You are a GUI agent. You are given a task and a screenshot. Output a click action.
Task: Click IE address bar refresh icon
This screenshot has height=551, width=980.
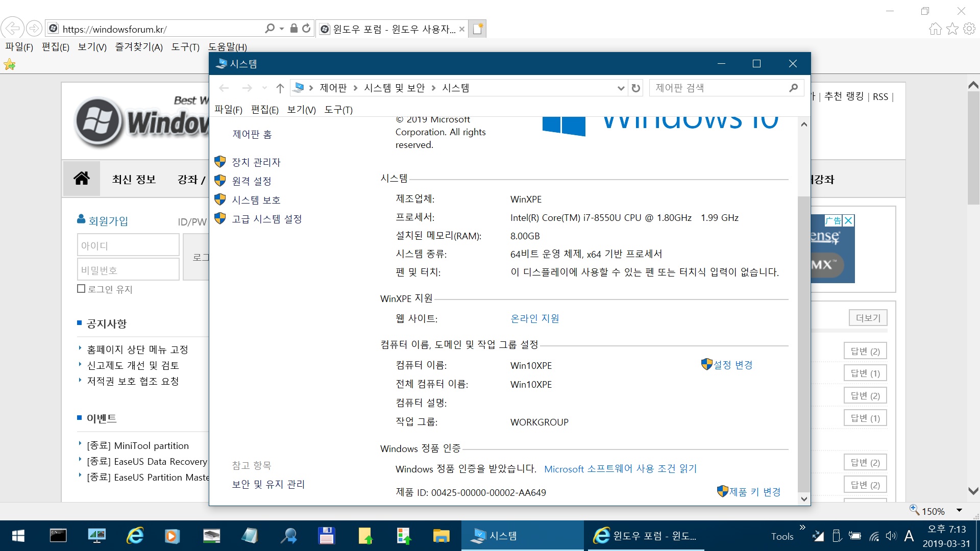(306, 29)
